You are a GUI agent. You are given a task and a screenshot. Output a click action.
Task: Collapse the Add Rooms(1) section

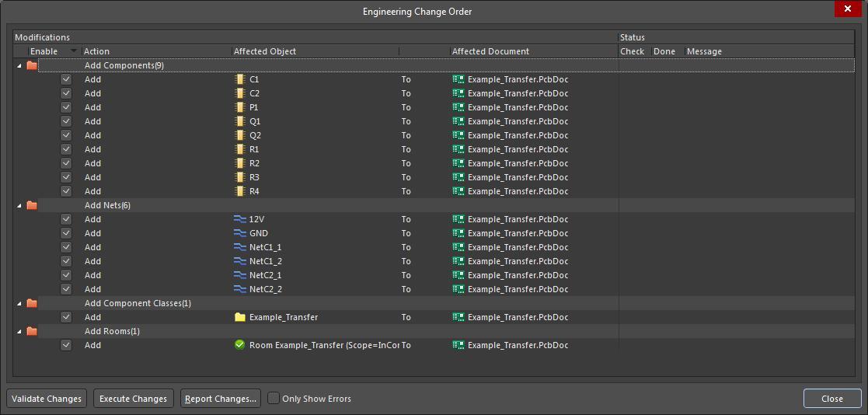coord(19,332)
